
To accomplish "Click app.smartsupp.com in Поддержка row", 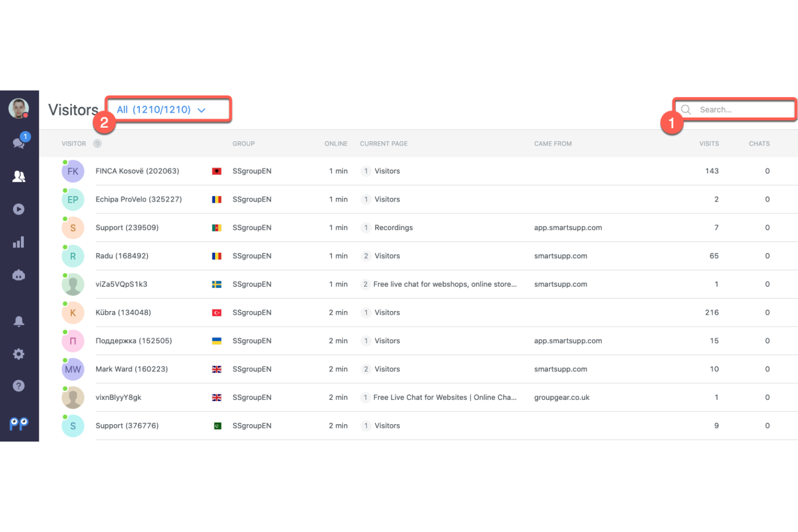I will pos(568,341).
